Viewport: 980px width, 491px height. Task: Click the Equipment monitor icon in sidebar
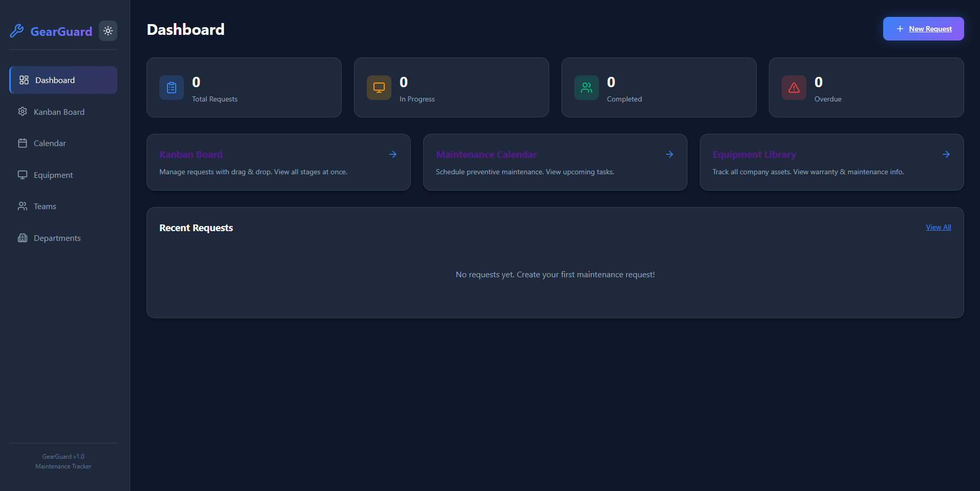(x=23, y=174)
